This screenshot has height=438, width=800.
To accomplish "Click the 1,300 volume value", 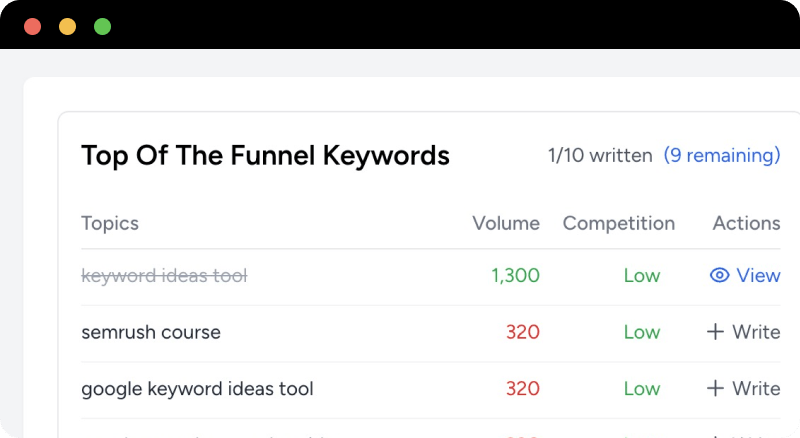I will pyautogui.click(x=516, y=275).
